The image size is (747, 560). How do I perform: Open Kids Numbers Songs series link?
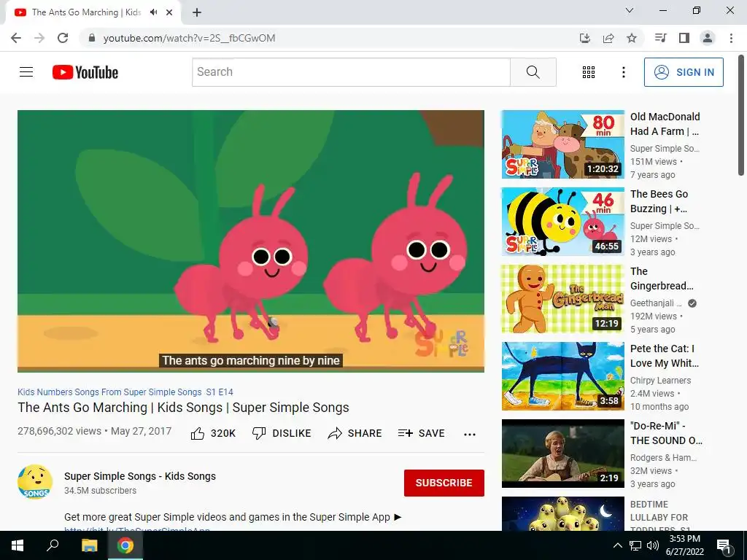click(x=125, y=392)
